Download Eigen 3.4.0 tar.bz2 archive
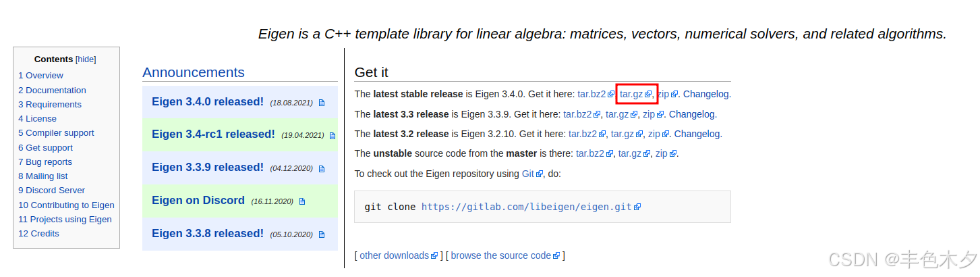This screenshot has height=277, width=980. (x=592, y=94)
